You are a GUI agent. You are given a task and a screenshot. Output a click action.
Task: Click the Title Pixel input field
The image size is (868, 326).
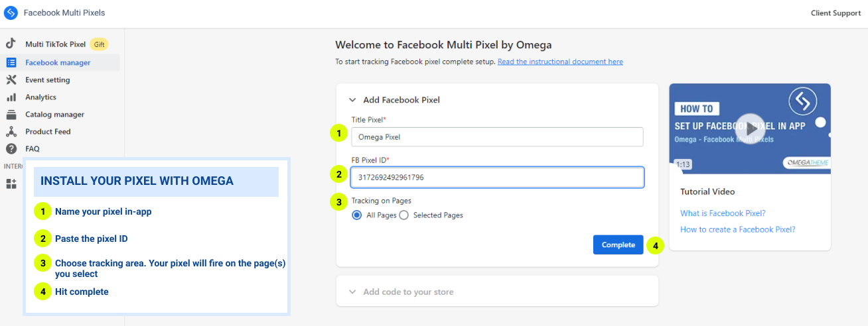(497, 137)
